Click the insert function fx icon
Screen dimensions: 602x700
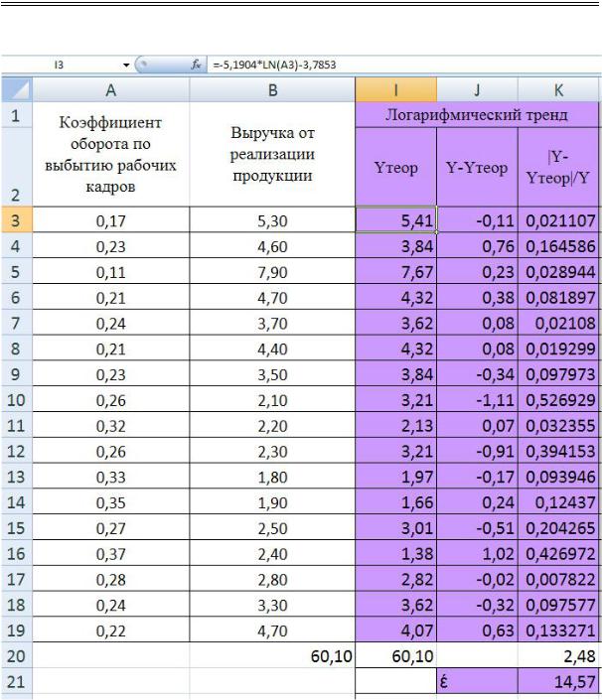click(x=196, y=65)
